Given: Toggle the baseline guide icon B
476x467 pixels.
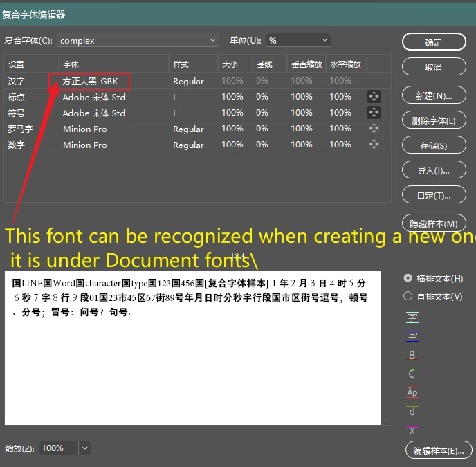Looking at the screenshot, I should click(412, 355).
